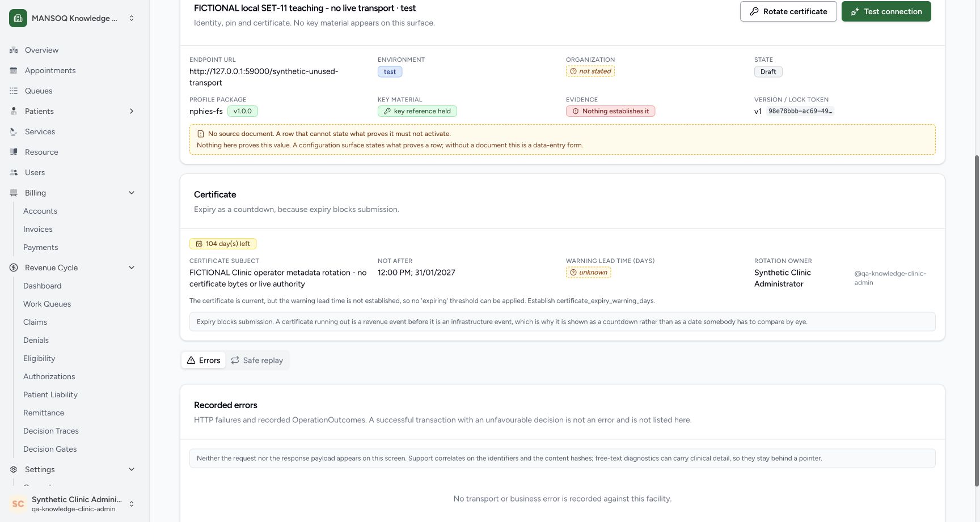This screenshot has height=522, width=980.
Task: Click the 'test' environment badge
Action: 390,71
